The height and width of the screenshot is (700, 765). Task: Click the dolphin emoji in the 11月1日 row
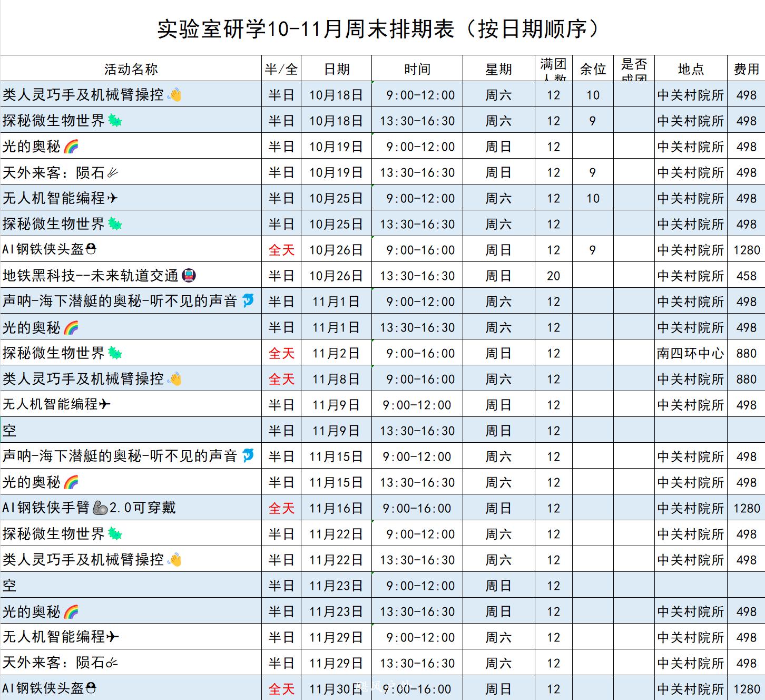[248, 300]
